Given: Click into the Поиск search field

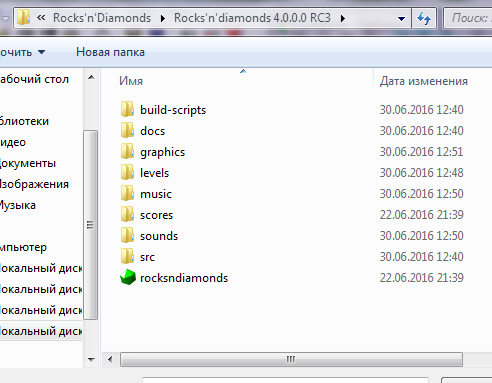Looking at the screenshot, I should (x=468, y=18).
